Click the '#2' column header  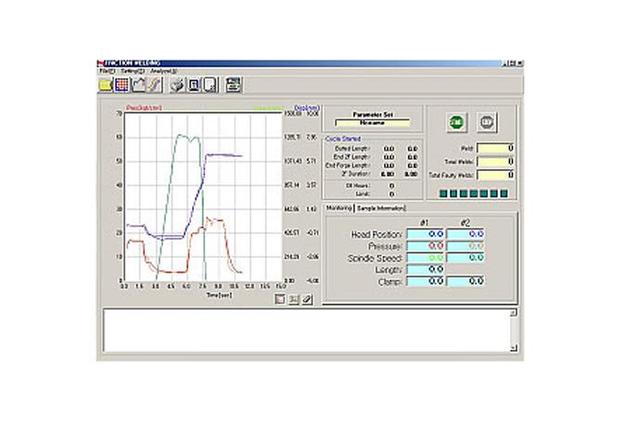coord(465,222)
